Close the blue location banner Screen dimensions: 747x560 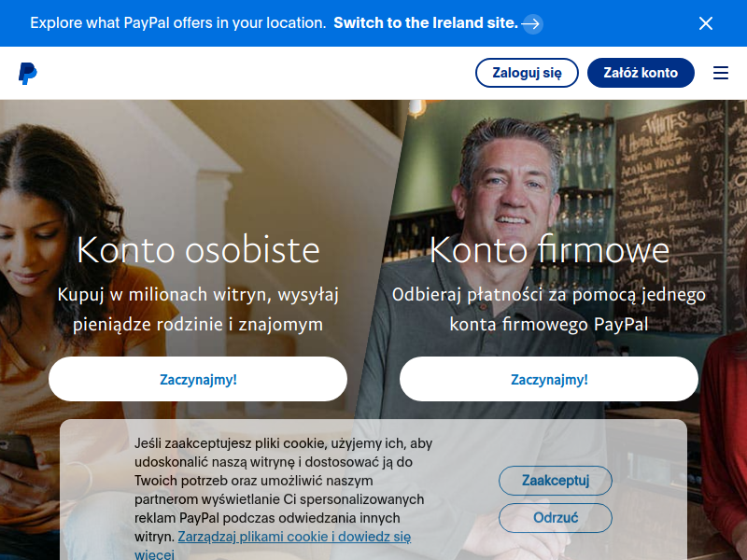click(706, 23)
